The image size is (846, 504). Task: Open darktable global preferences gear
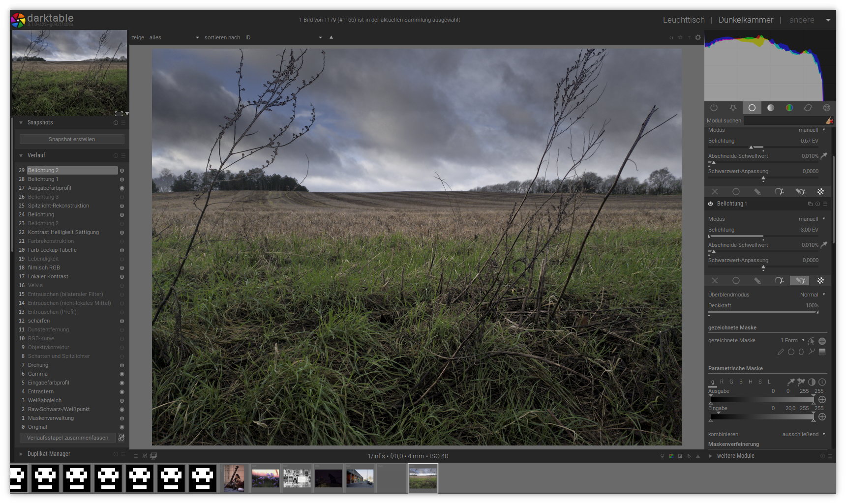(x=697, y=37)
